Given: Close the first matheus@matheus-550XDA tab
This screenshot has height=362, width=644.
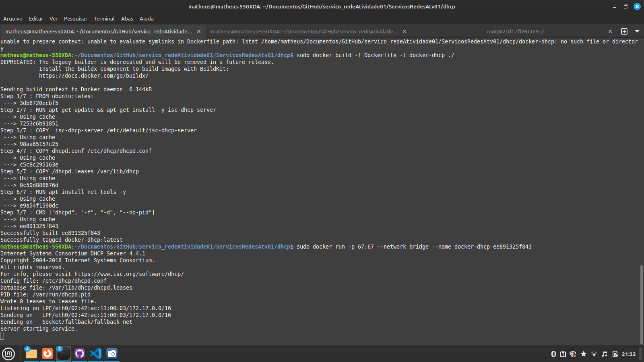Looking at the screenshot, I should 199,31.
